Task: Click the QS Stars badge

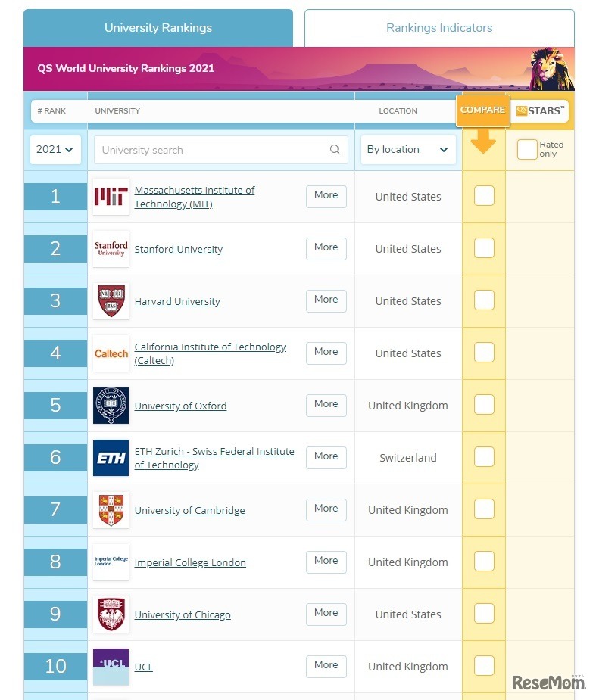Action: click(540, 110)
